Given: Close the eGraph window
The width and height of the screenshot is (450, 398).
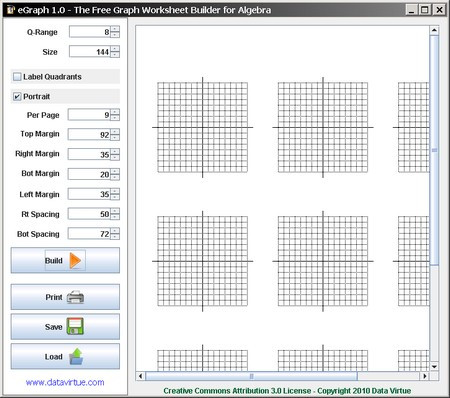Looking at the screenshot, I should [x=439, y=10].
